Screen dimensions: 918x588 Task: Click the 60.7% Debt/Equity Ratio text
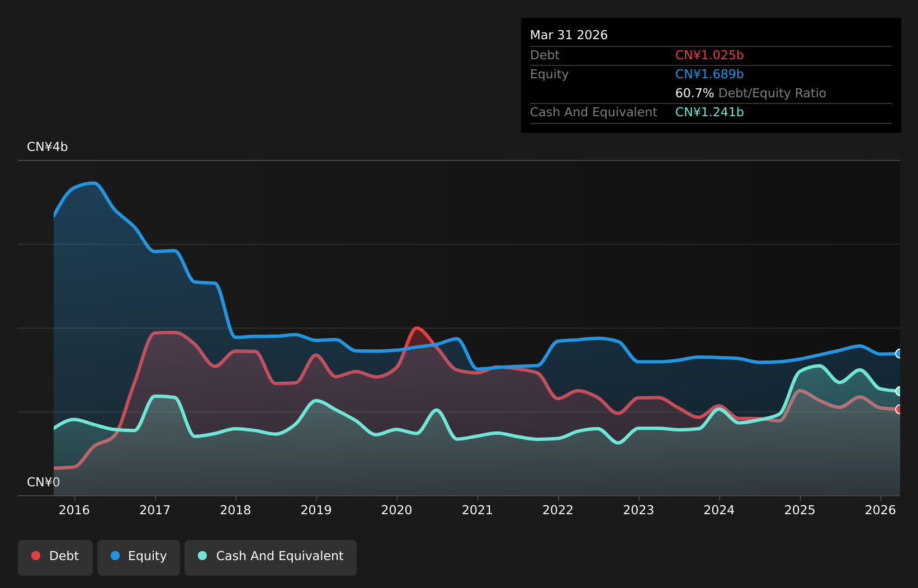[x=751, y=93]
